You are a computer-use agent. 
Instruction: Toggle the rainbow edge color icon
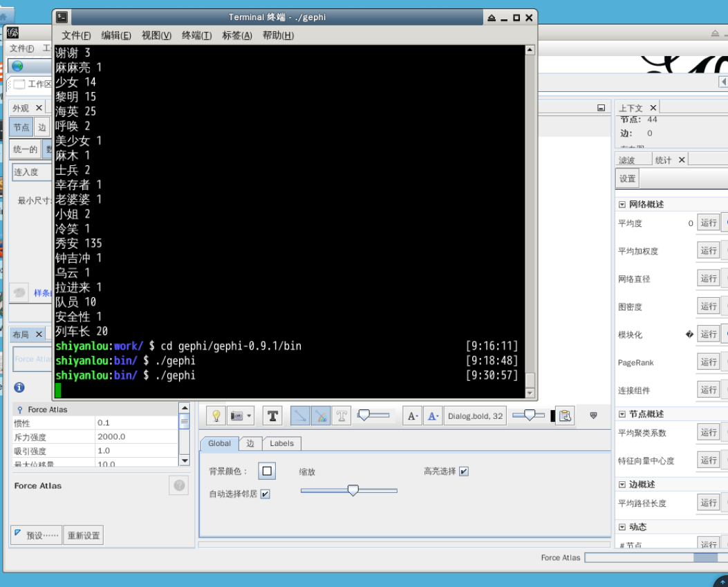(321, 416)
